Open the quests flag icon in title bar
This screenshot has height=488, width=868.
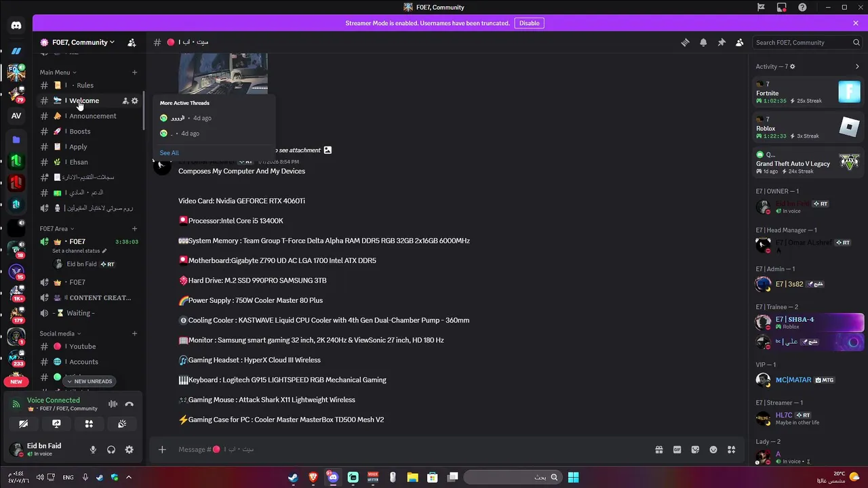761,7
